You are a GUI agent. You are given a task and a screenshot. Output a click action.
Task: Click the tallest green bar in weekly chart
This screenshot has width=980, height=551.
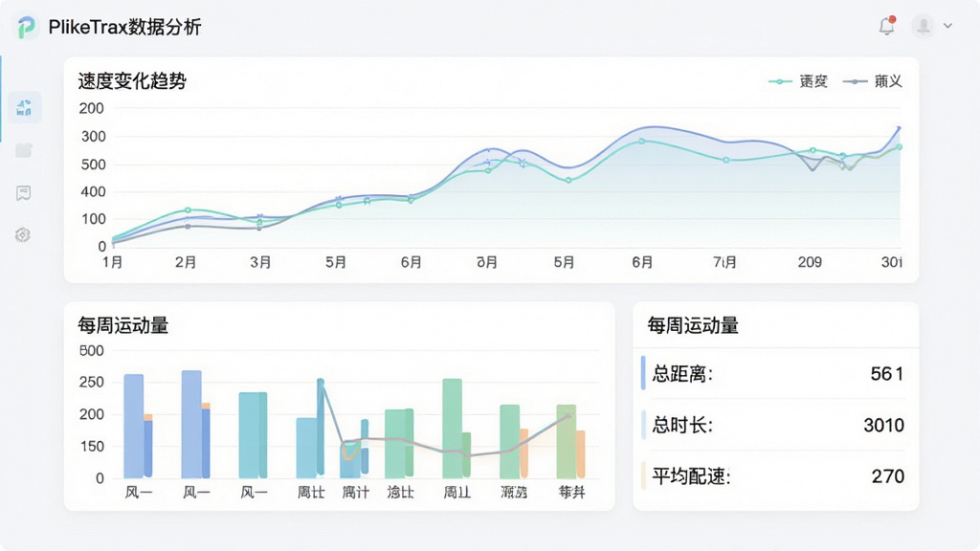452,429
